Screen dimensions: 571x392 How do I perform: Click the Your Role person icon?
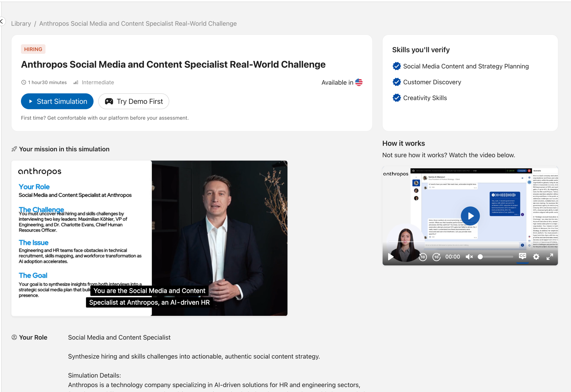point(14,337)
